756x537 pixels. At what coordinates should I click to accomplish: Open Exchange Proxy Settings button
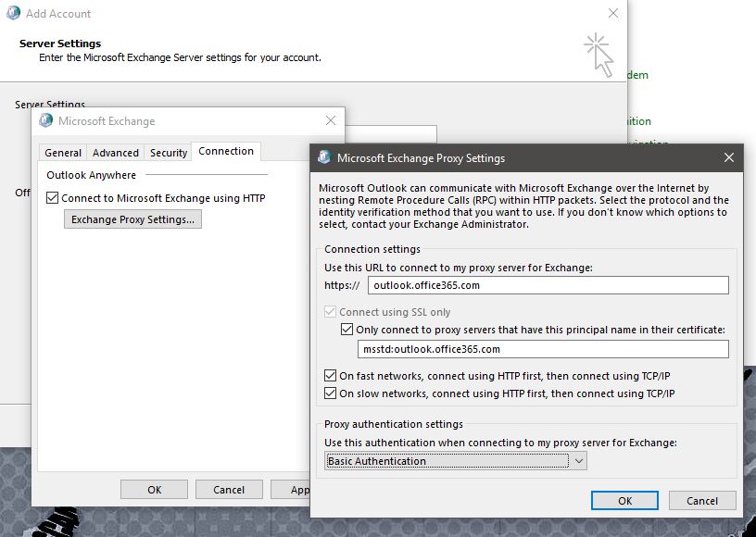132,219
